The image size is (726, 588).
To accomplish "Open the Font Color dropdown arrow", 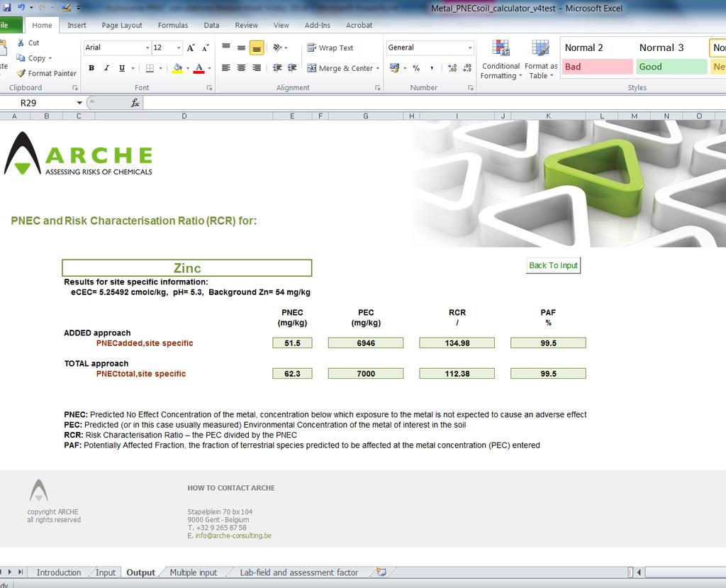I will [210, 68].
